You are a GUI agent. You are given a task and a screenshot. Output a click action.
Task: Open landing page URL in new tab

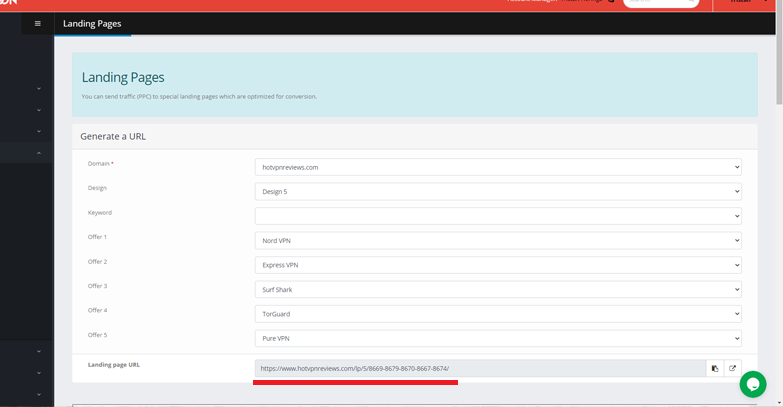[x=733, y=369]
